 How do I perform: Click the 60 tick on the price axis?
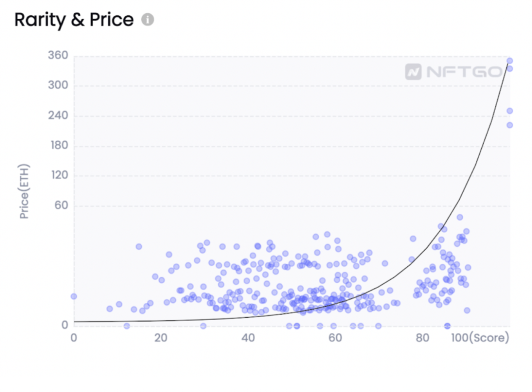[x=62, y=205]
